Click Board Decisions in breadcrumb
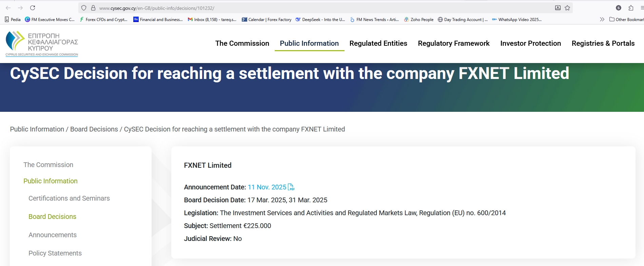This screenshot has height=266, width=644. [x=94, y=129]
